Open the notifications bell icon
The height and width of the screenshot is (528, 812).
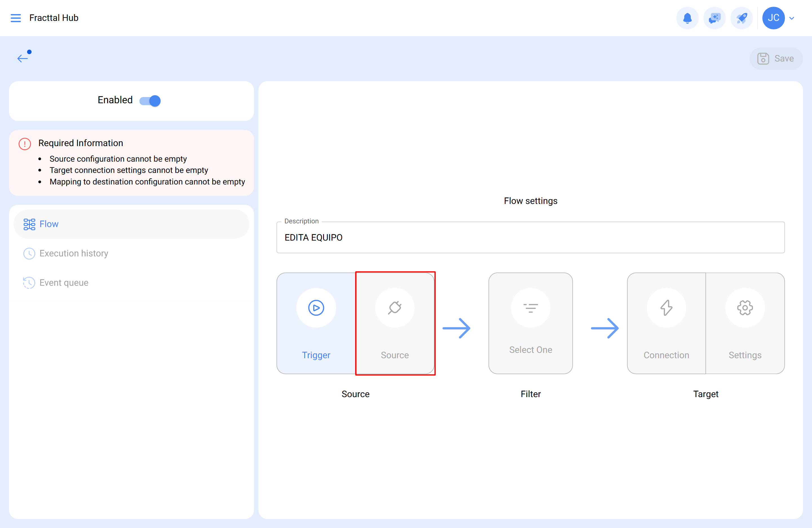tap(687, 18)
